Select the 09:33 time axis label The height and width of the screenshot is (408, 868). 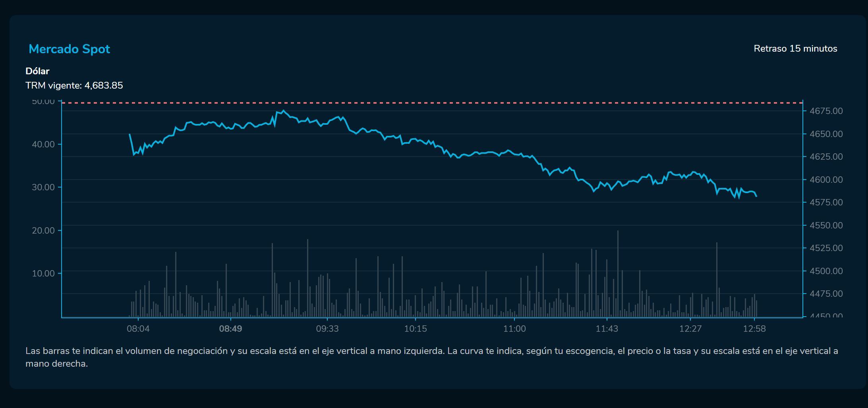327,329
